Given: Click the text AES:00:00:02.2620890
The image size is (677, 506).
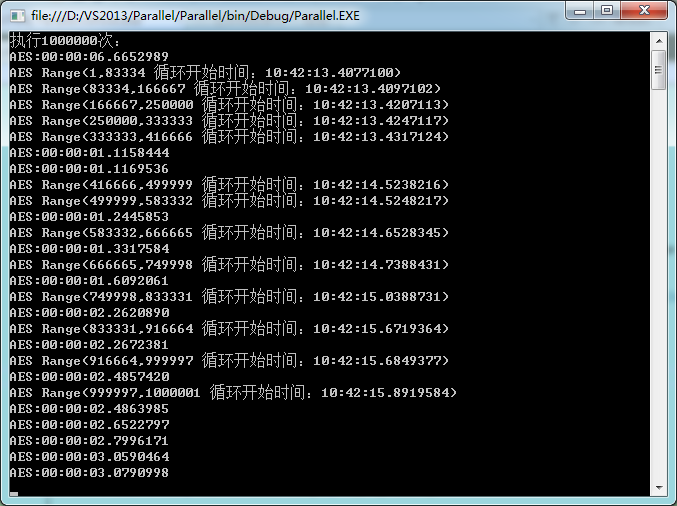Looking at the screenshot, I should click(x=89, y=313).
